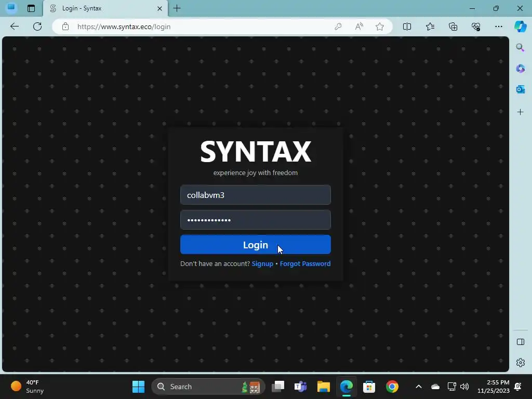Launch Google Chrome from the taskbar
This screenshot has height=399, width=532.
pyautogui.click(x=392, y=387)
